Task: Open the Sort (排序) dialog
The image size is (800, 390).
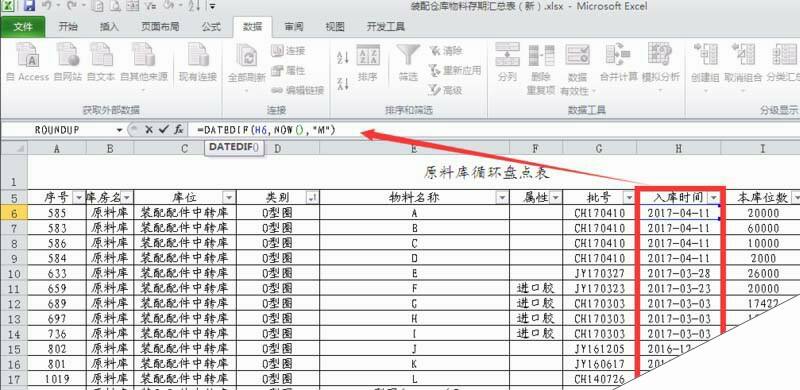Action: click(x=367, y=63)
